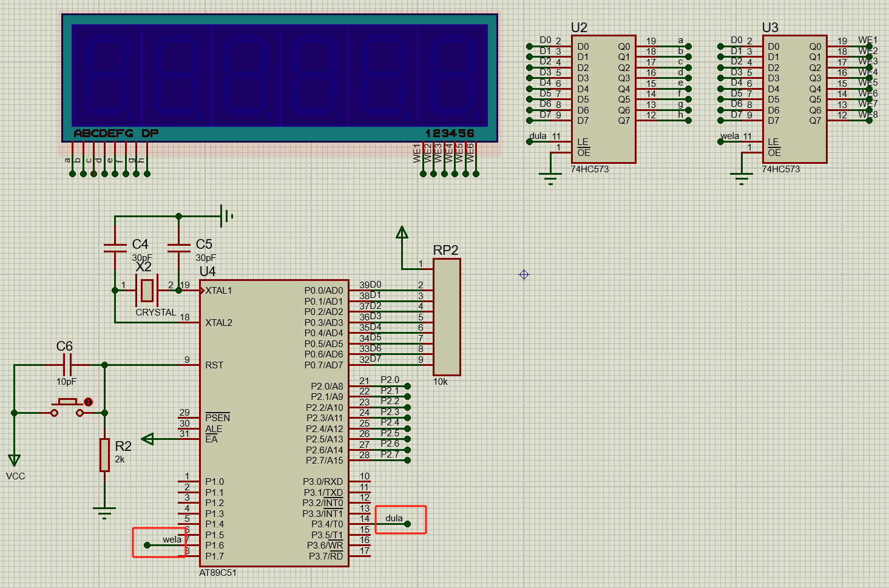Click the power arrow at the EA pin
The width and height of the screenshot is (889, 588).
click(x=147, y=439)
